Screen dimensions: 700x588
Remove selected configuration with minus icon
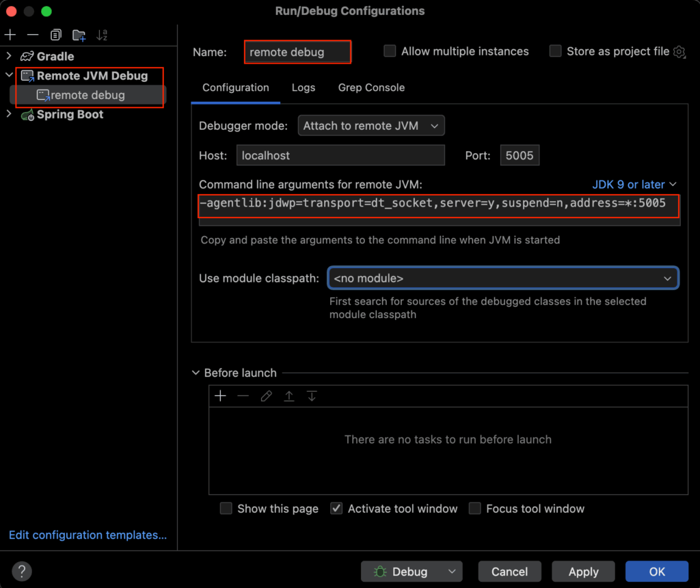[x=33, y=35]
